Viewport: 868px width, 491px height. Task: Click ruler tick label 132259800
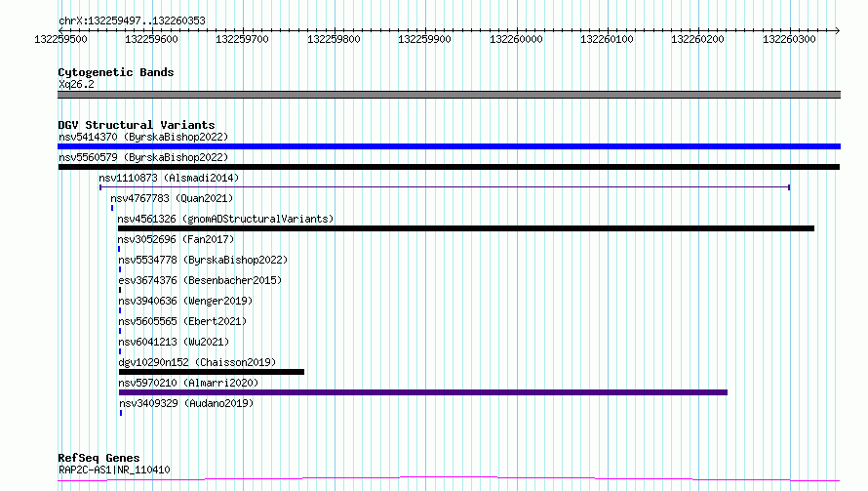click(x=334, y=39)
